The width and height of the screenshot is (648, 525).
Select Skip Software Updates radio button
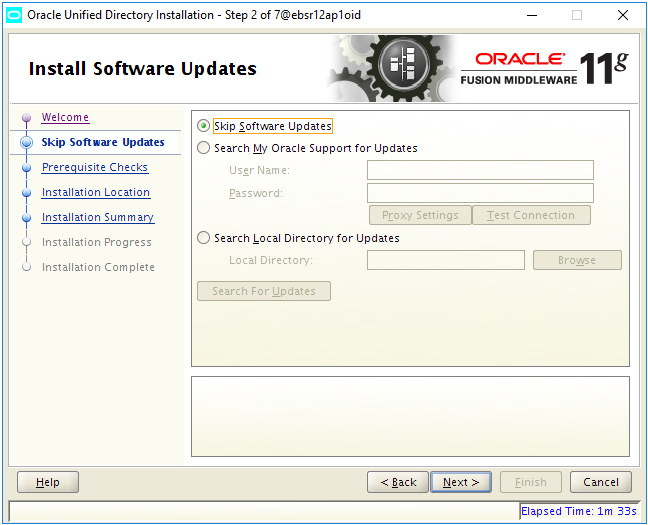click(x=203, y=126)
